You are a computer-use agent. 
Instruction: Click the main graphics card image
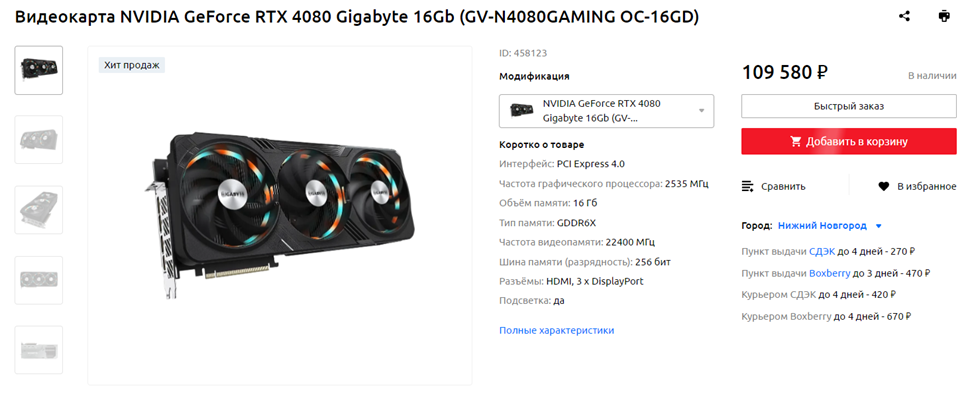(x=280, y=215)
